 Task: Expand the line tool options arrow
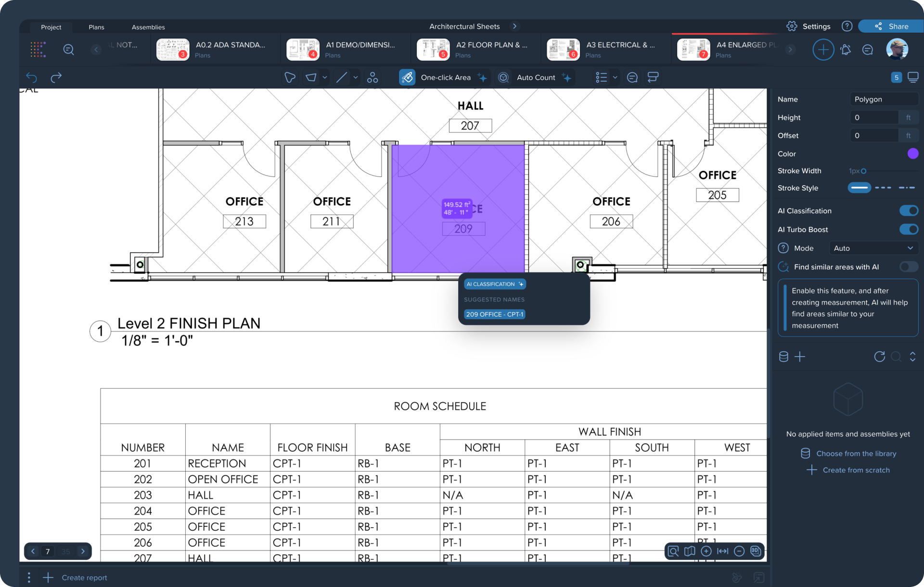click(356, 77)
